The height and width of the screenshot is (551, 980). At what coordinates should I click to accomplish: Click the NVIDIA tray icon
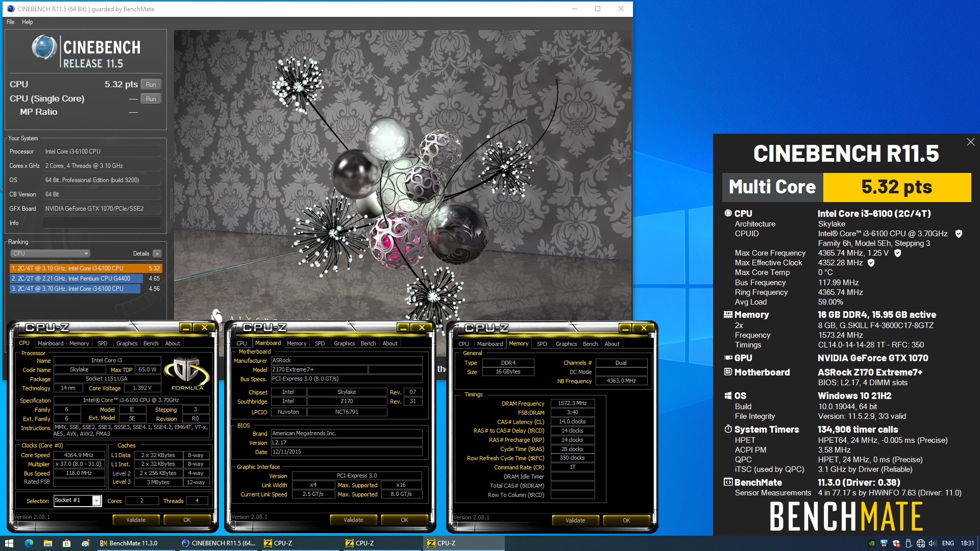click(872, 543)
